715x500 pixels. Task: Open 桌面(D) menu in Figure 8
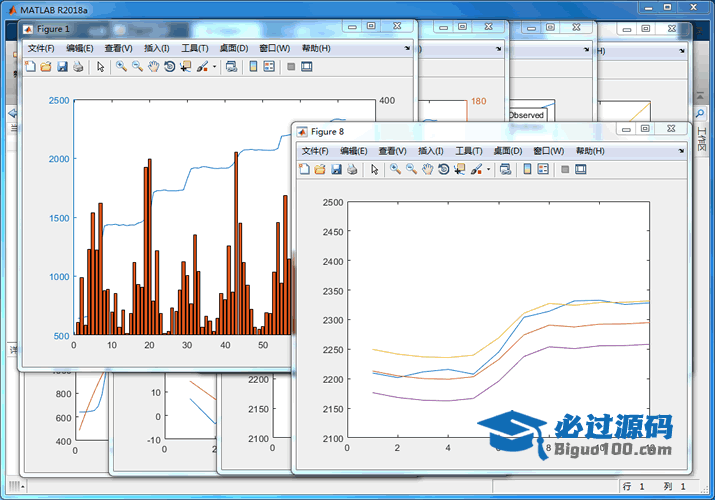tap(508, 151)
